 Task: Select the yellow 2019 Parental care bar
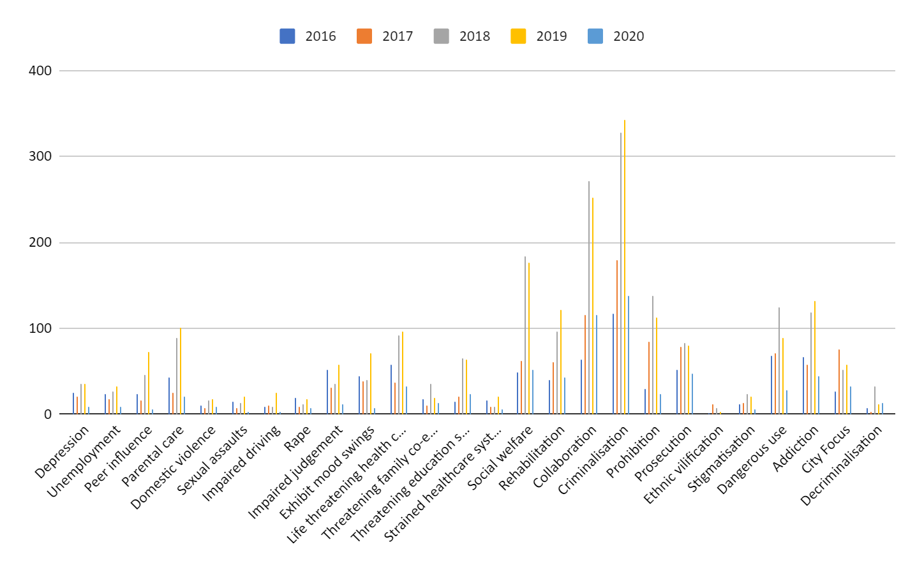point(181,371)
